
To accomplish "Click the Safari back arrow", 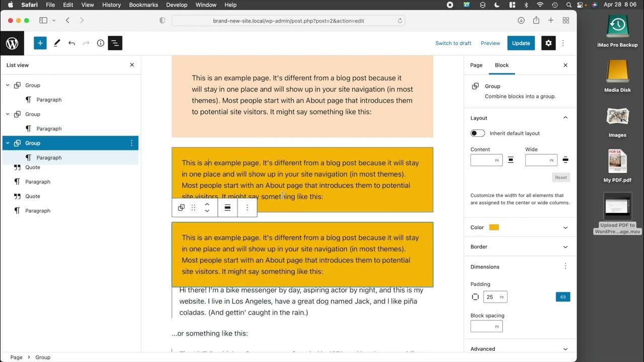I will click(67, 21).
